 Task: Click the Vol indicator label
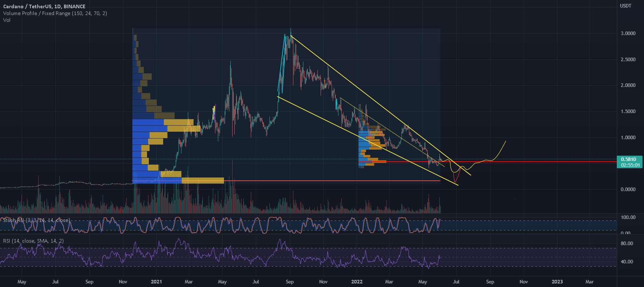click(6, 20)
